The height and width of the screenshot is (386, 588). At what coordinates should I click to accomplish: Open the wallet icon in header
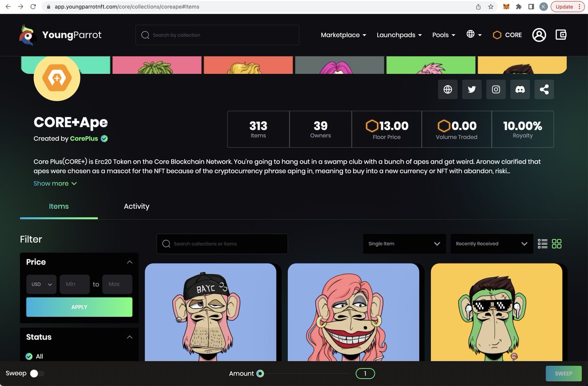click(561, 35)
